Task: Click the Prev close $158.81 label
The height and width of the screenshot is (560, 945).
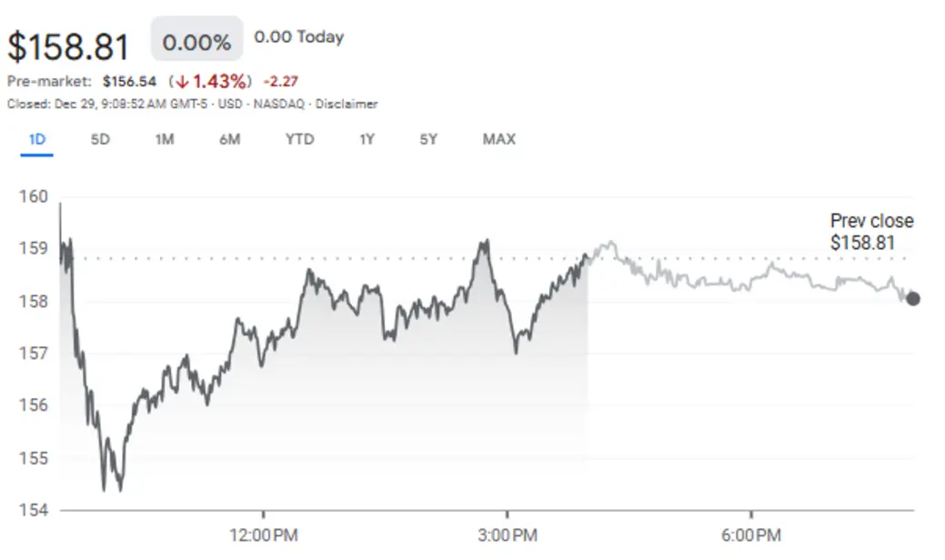Action: pos(871,232)
